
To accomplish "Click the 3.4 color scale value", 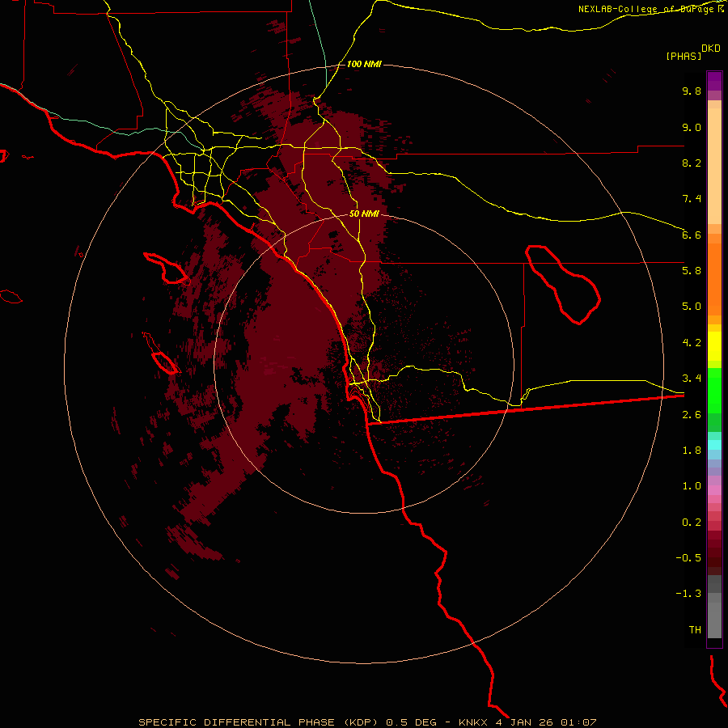I will pos(692,379).
